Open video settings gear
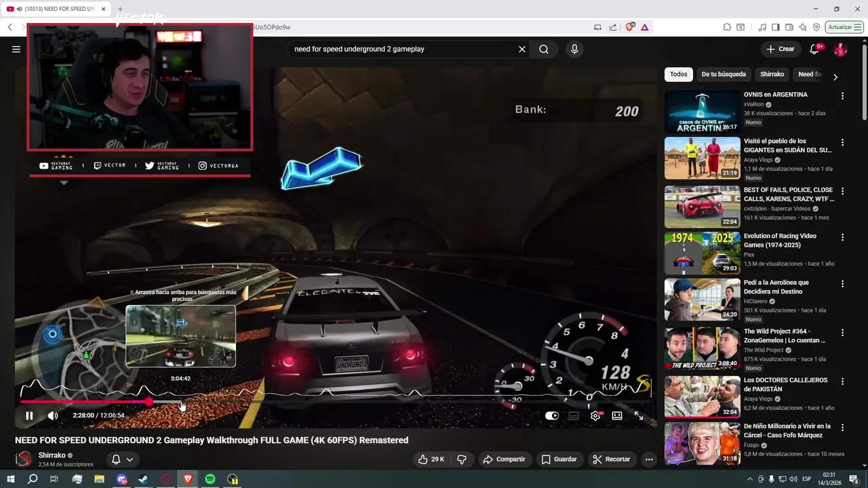868x488 pixels. coord(595,415)
